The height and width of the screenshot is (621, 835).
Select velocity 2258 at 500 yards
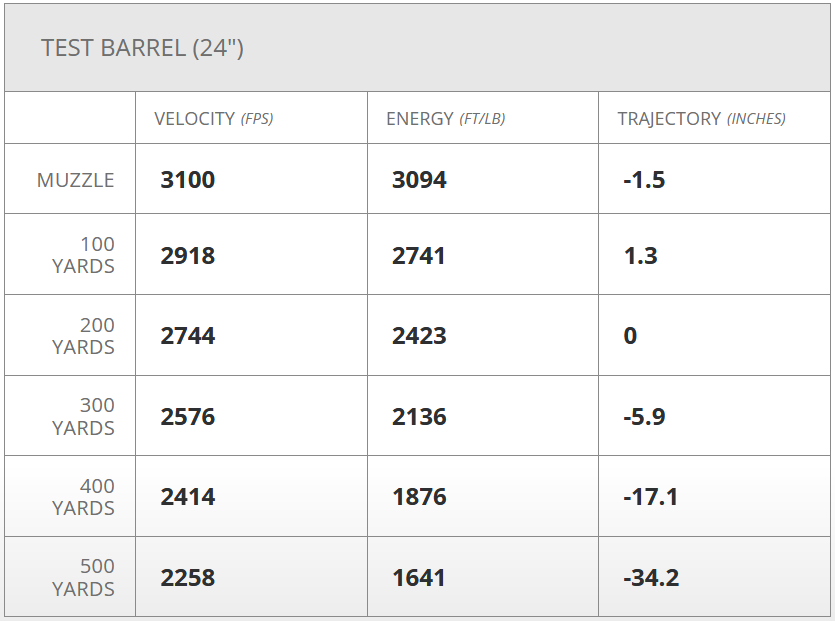pos(188,578)
